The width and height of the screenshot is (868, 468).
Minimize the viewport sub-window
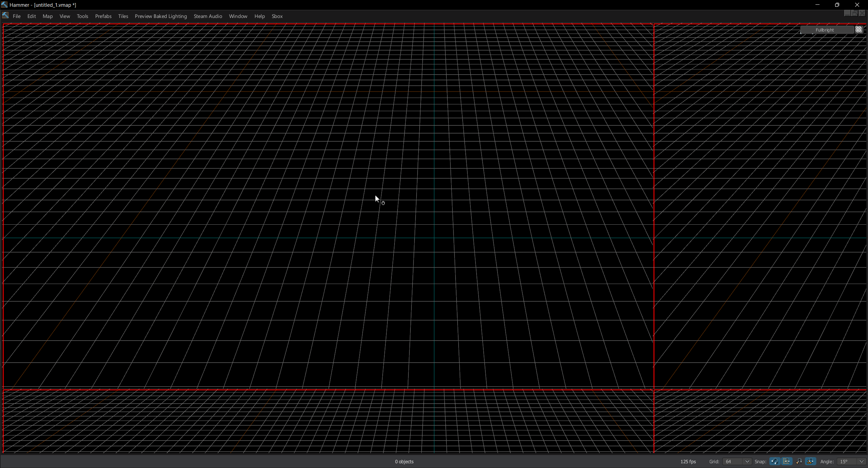tap(847, 13)
